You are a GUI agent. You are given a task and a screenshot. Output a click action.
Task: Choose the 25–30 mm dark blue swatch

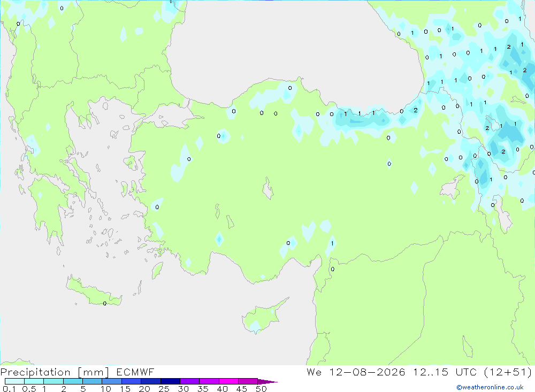click(x=170, y=381)
